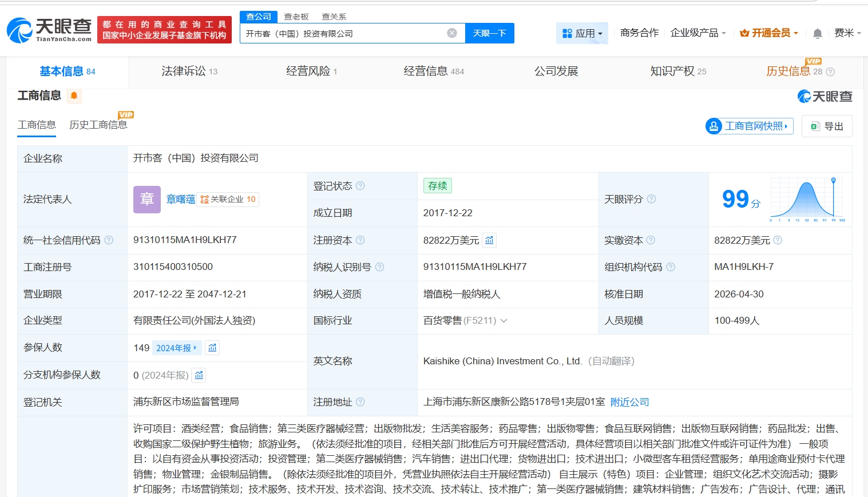Click help icon next to 注册资本

[360, 240]
